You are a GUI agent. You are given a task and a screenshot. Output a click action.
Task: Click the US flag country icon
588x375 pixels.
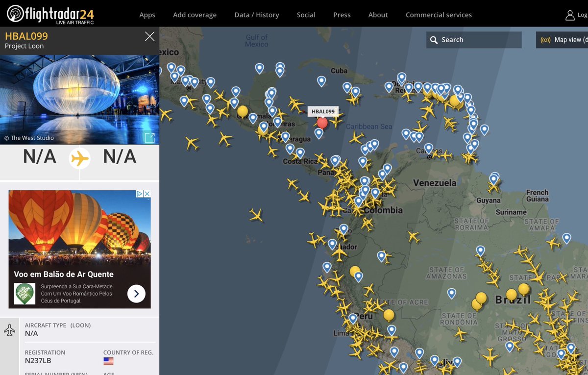[108, 361]
